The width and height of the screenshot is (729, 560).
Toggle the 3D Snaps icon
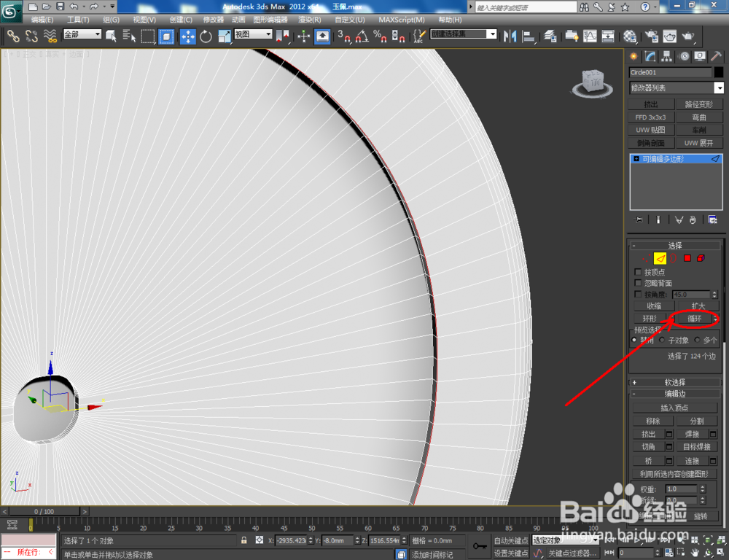343,36
